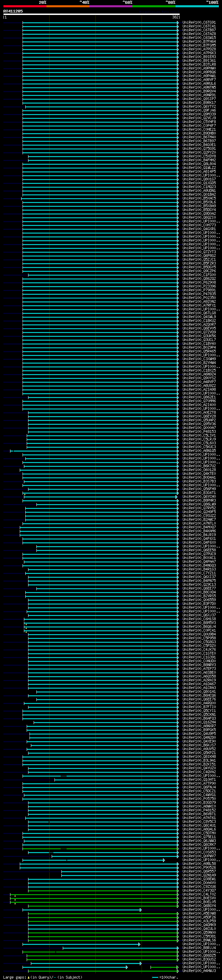
Task: Click the orange ~40% identity legend bar
Action: [68, 6]
